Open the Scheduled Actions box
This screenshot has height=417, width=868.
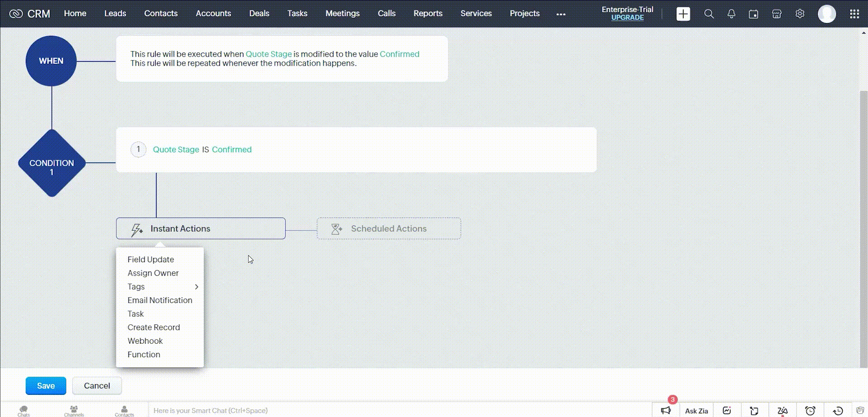[389, 228]
